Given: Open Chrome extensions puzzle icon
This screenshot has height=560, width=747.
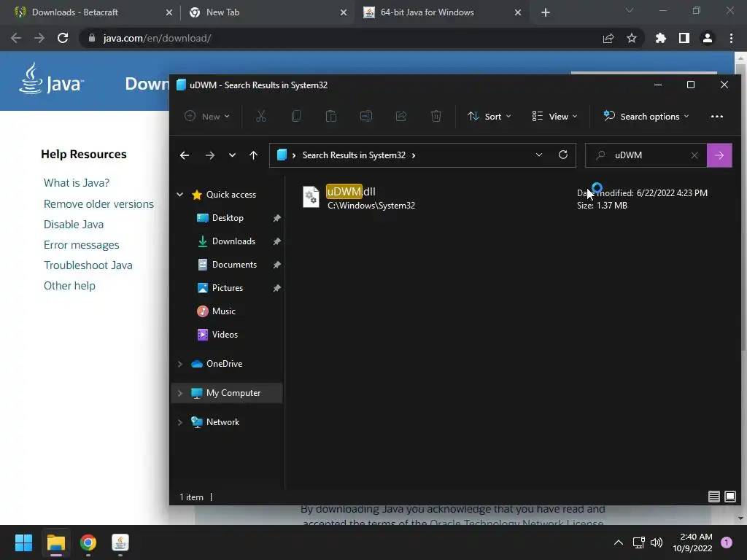Looking at the screenshot, I should [660, 38].
